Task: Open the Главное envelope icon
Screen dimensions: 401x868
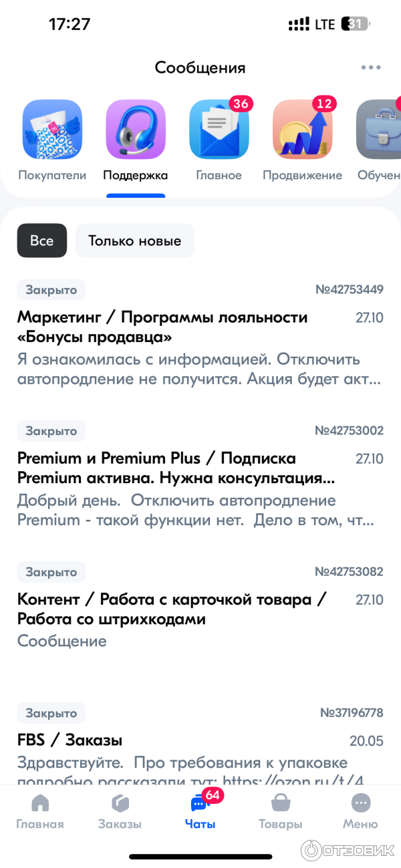Action: pyautogui.click(x=219, y=130)
